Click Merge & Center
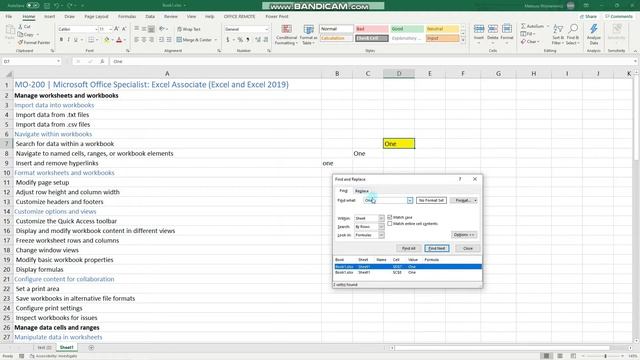Viewport: 640px width, 360px height. 197,40
